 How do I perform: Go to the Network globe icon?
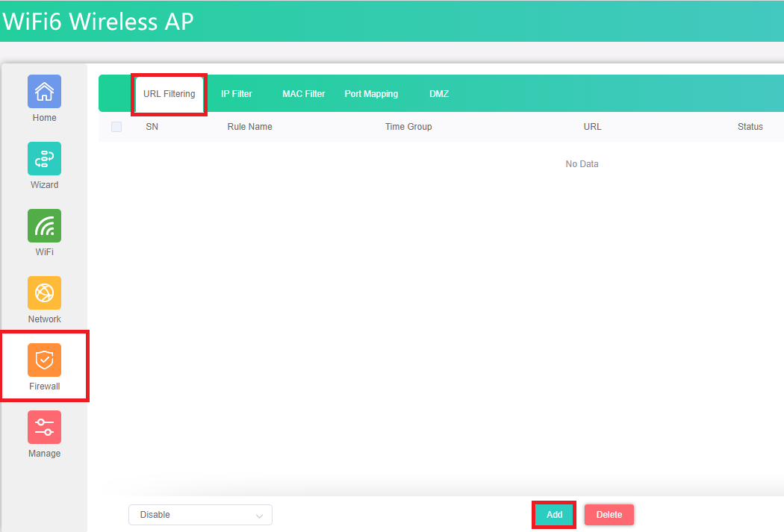pyautogui.click(x=44, y=293)
